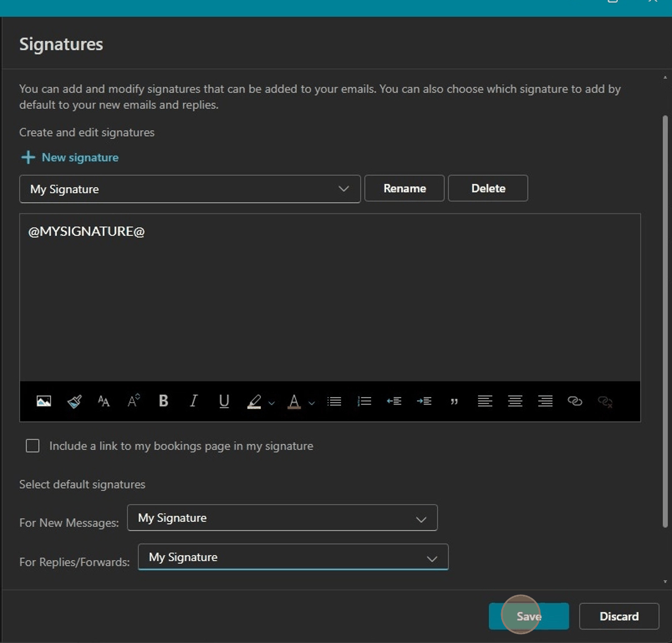The width and height of the screenshot is (672, 643).
Task: Enable bookings page link checkbox
Action: tap(32, 446)
